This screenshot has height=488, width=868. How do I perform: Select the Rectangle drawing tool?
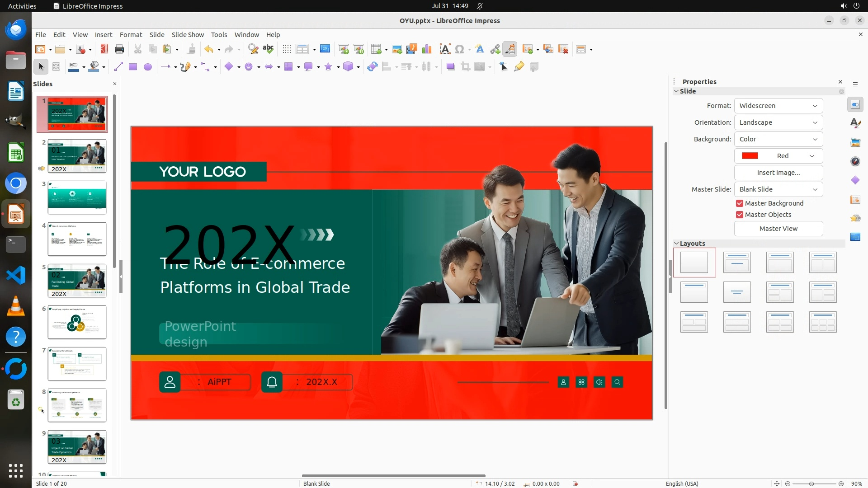[133, 67]
